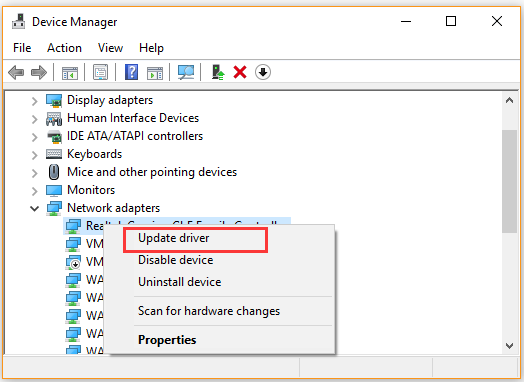Maximize the Device Manager window
Viewport: 524px width, 382px height.
(x=451, y=21)
